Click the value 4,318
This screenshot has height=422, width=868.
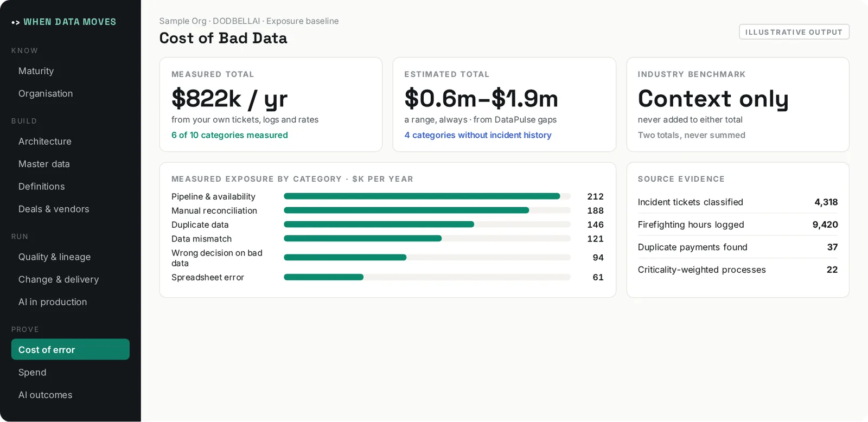(x=826, y=202)
